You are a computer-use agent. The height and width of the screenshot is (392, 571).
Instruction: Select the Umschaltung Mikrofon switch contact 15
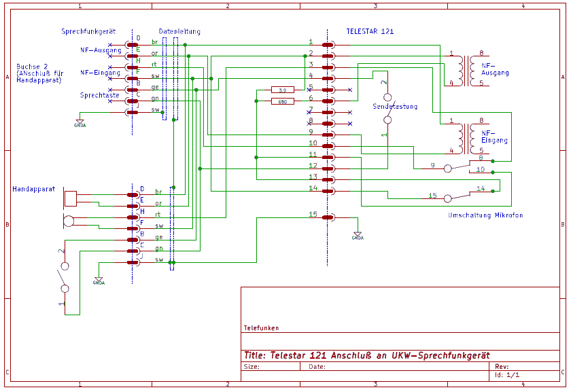(448, 198)
